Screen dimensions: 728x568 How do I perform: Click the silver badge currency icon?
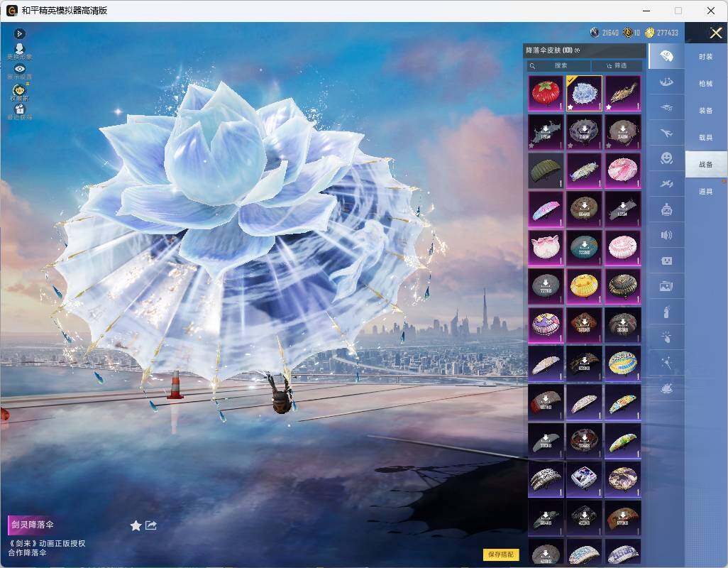click(595, 33)
